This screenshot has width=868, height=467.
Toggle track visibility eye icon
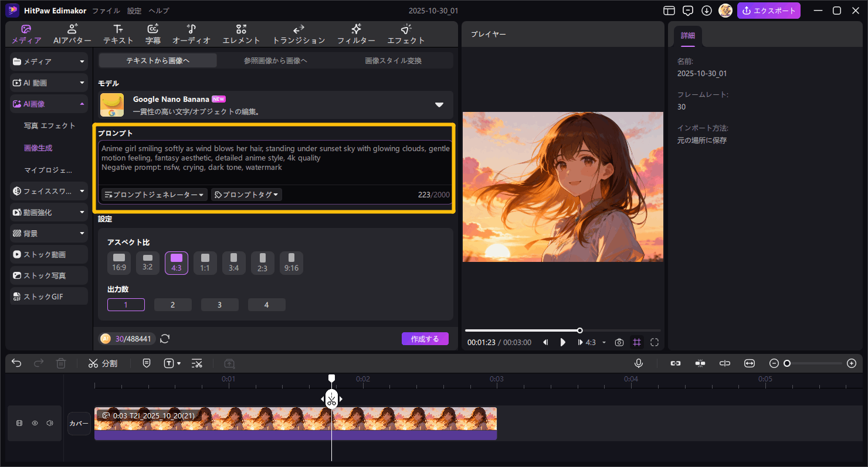point(35,423)
